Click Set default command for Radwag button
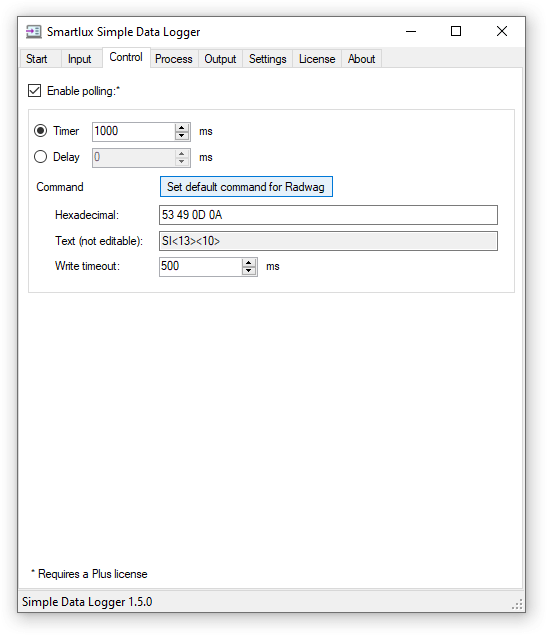The image size is (547, 635). [x=246, y=187]
